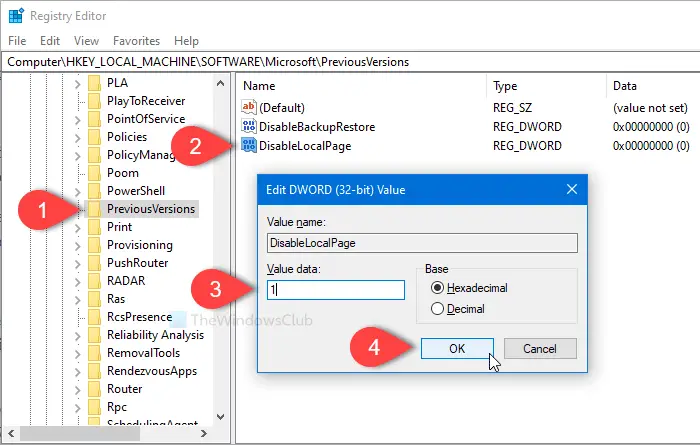Open the Edit menu
The width and height of the screenshot is (700, 445).
(x=50, y=41)
